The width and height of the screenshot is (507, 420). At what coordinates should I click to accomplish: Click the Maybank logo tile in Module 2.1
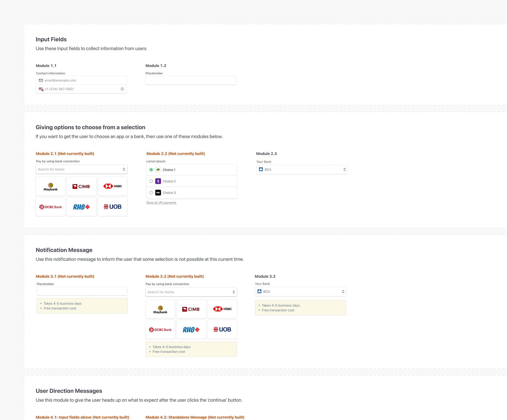[x=51, y=186]
